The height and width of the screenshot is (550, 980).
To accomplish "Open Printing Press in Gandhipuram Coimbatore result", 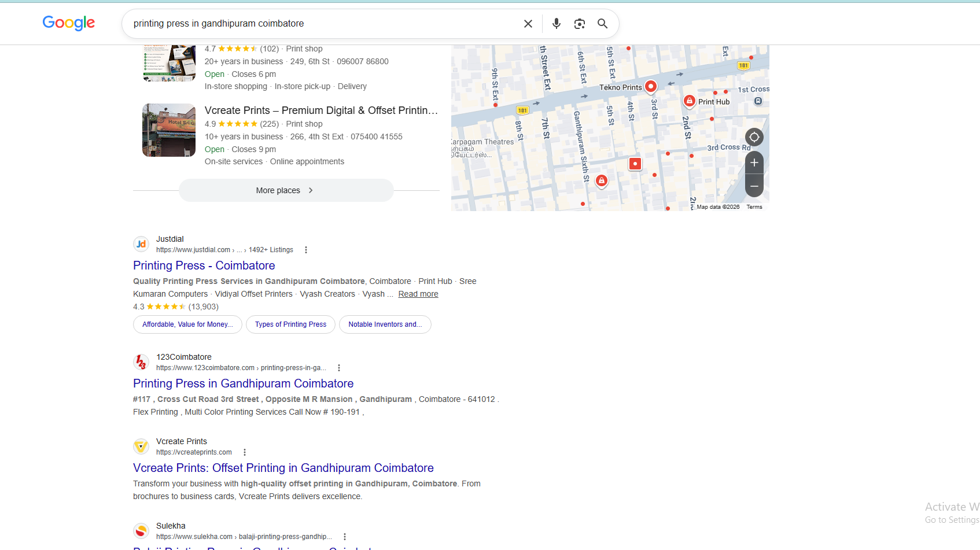I will pos(243,383).
